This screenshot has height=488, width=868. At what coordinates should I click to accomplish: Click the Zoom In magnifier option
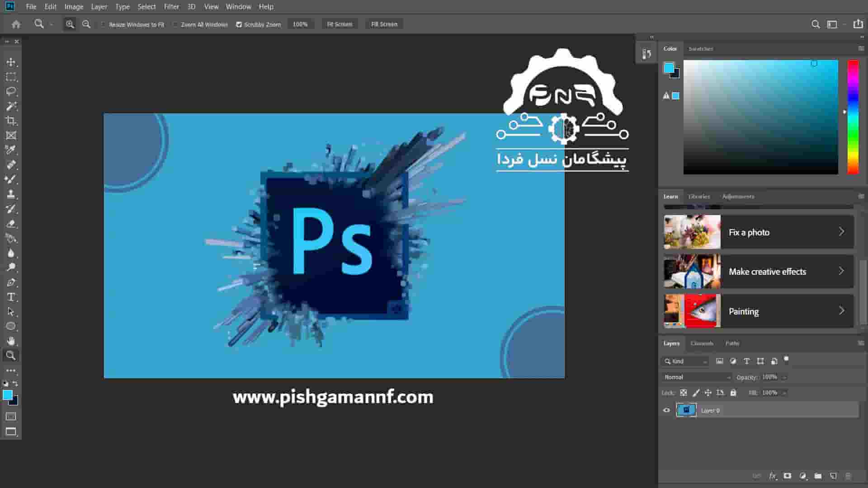coord(70,24)
